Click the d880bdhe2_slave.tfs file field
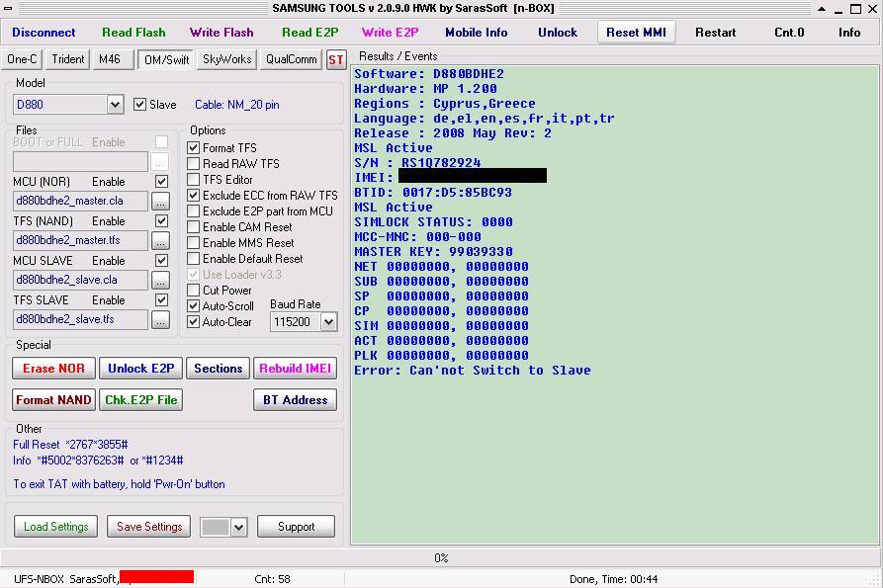This screenshot has height=588, width=883. 80,319
